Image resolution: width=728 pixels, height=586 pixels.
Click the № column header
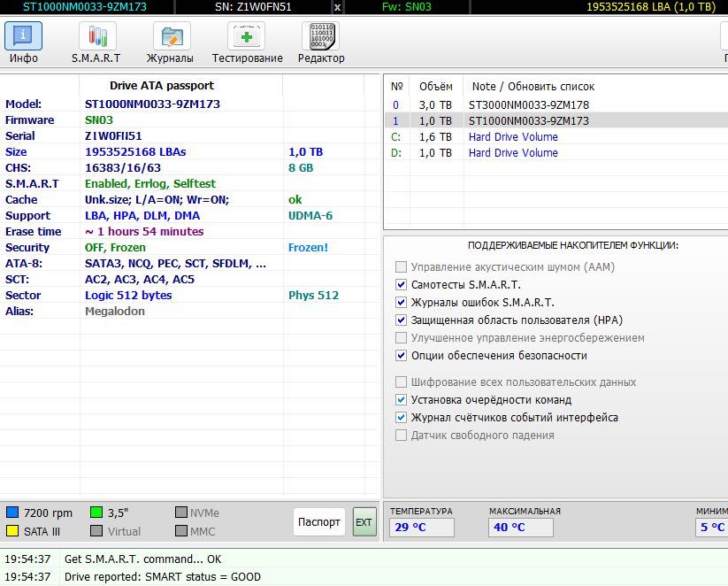click(x=397, y=87)
